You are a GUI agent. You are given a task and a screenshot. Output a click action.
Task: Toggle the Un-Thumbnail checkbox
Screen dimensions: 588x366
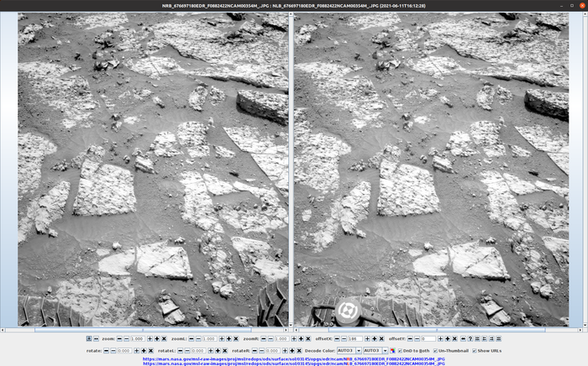435,350
